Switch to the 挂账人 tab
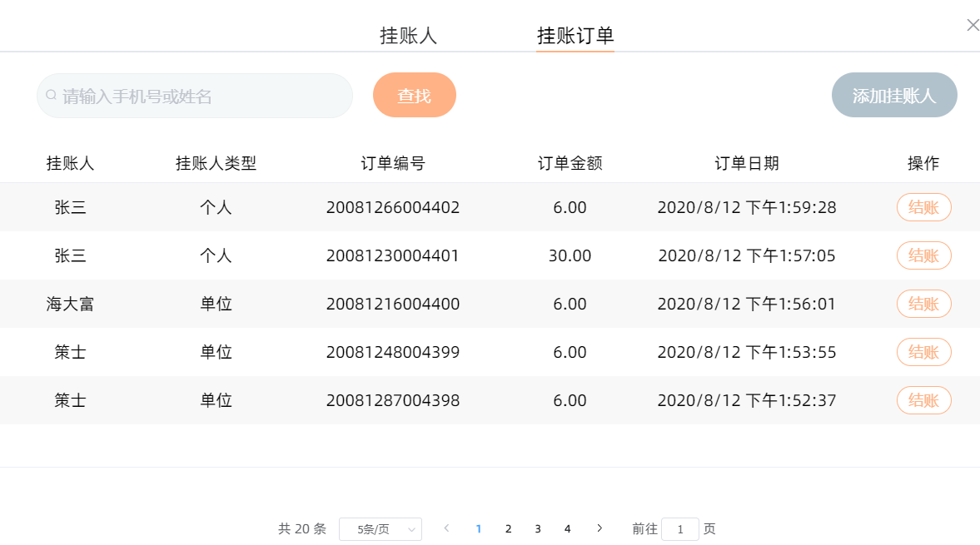980x545 pixels. point(408,36)
